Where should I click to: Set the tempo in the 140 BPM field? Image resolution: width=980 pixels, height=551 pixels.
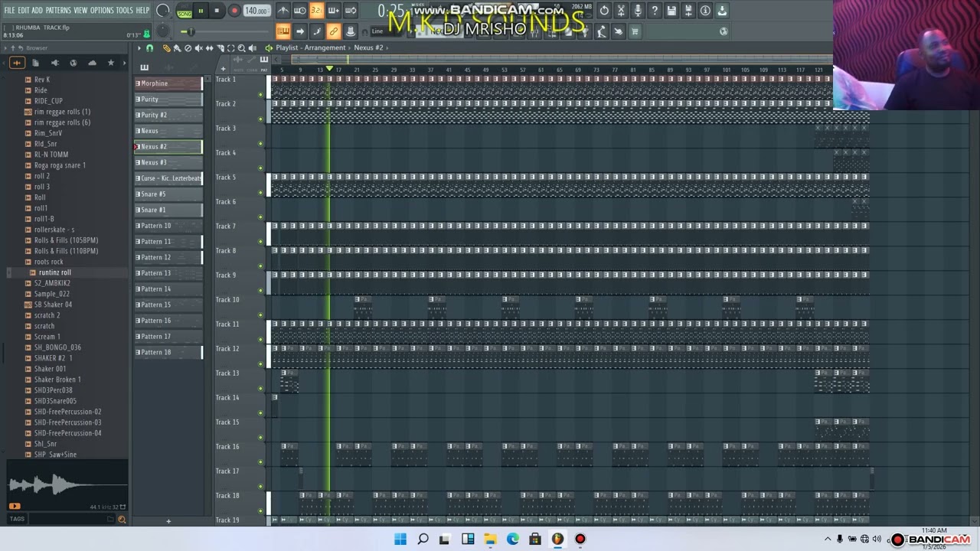click(x=256, y=11)
